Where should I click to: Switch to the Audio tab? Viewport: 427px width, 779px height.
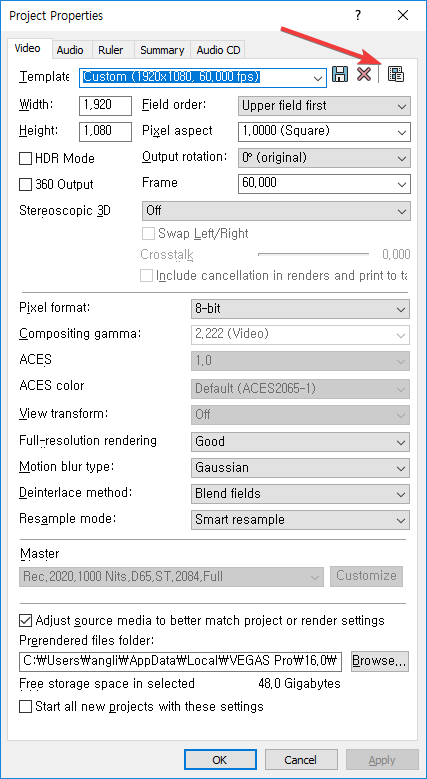70,50
